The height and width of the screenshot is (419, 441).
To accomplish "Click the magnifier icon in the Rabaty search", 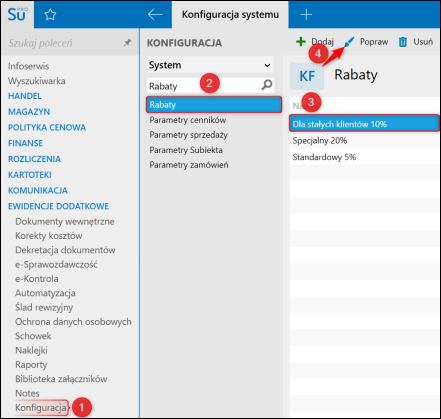I will tap(267, 85).
